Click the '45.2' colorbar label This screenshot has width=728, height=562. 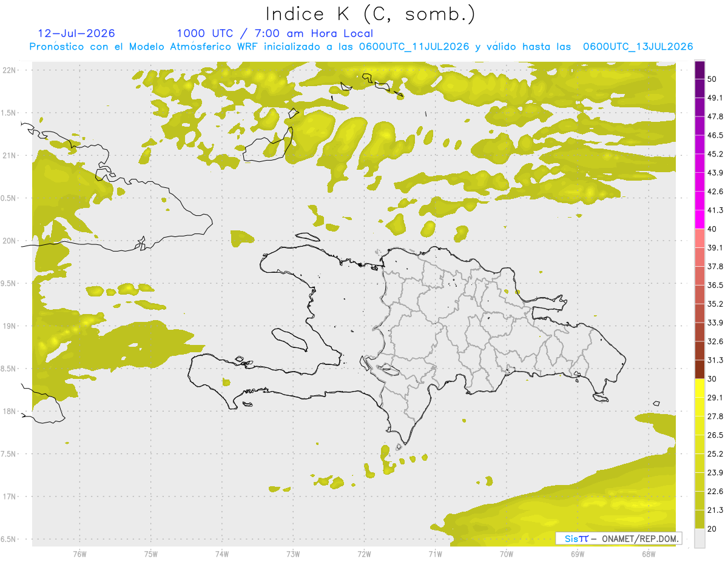(x=715, y=154)
